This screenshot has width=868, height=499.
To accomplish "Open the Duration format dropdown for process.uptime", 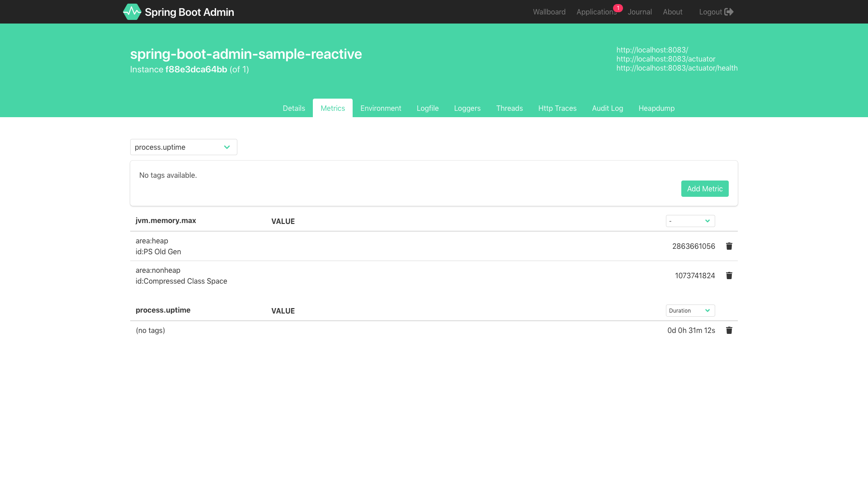I will pos(690,310).
